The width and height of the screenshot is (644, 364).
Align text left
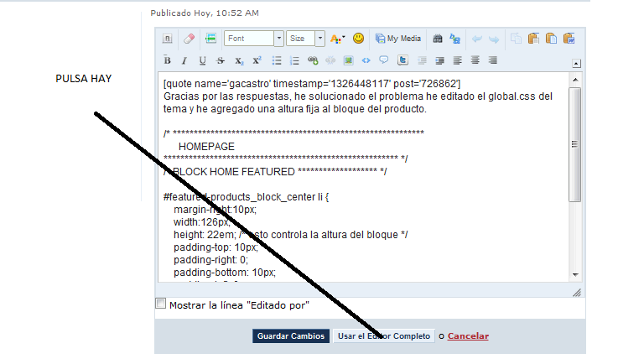click(457, 60)
